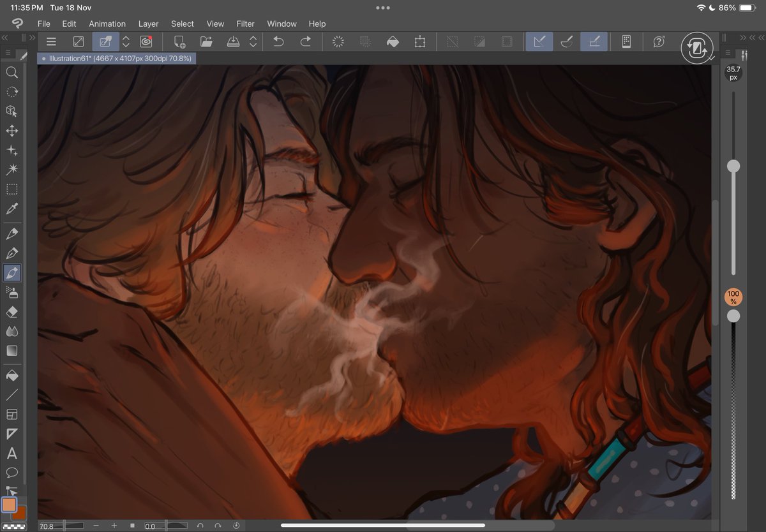Collapse the right panel with the double chevron
766x532 pixels.
(x=742, y=37)
